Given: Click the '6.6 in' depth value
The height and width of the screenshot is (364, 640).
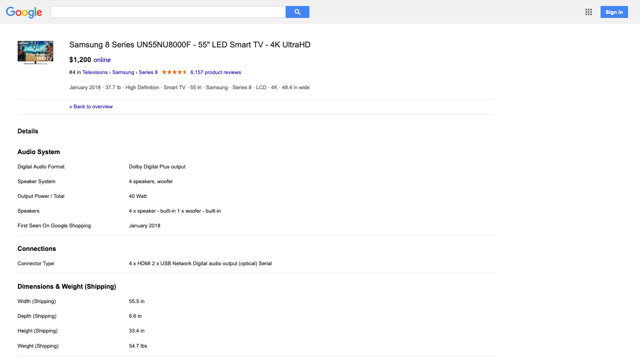Looking at the screenshot, I should pos(135,316).
